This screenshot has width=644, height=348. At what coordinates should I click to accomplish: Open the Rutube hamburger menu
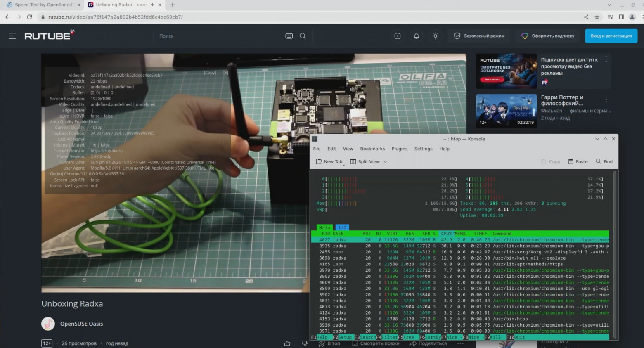tap(12, 36)
